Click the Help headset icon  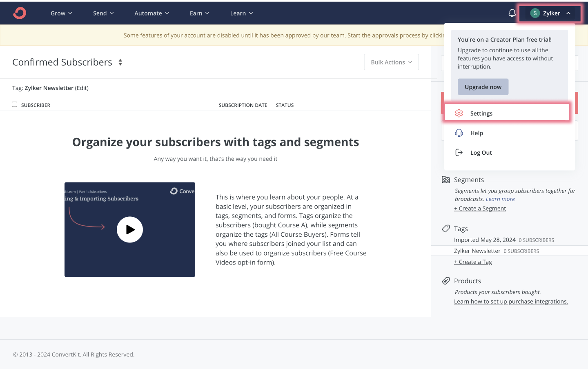pyautogui.click(x=459, y=133)
